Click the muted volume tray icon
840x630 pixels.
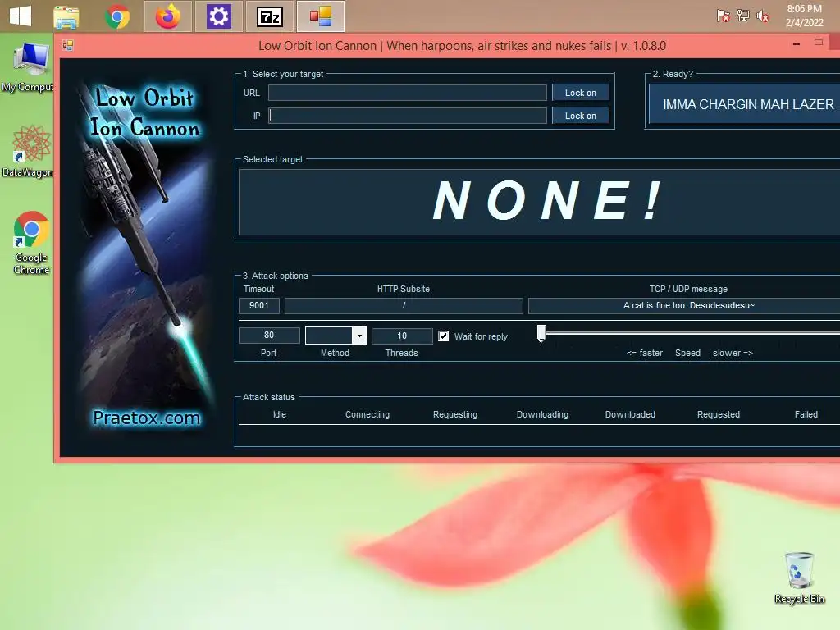pos(762,16)
